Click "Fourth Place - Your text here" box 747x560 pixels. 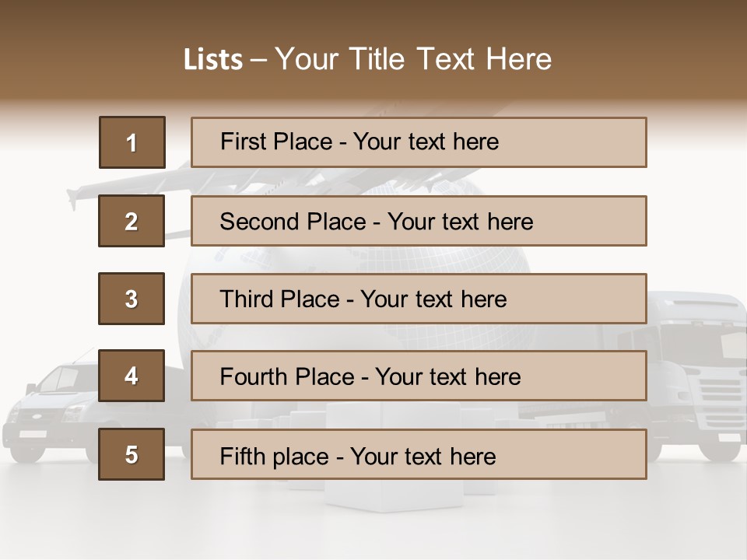(419, 376)
